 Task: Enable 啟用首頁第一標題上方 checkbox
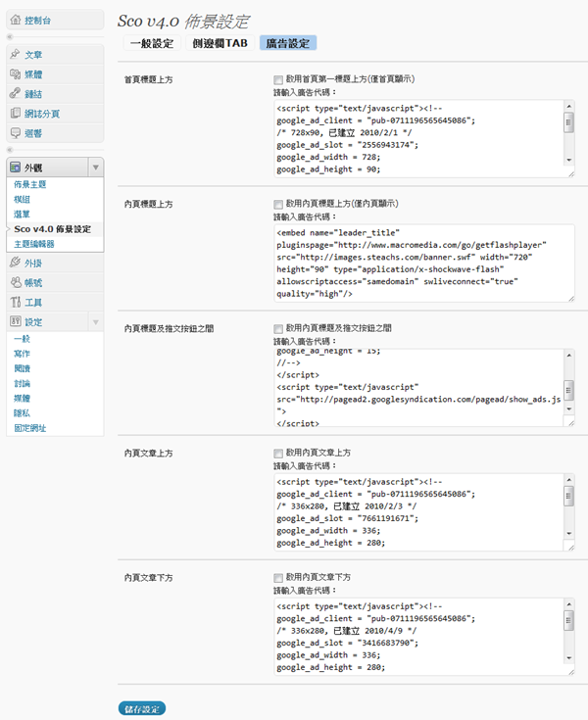pos(278,80)
